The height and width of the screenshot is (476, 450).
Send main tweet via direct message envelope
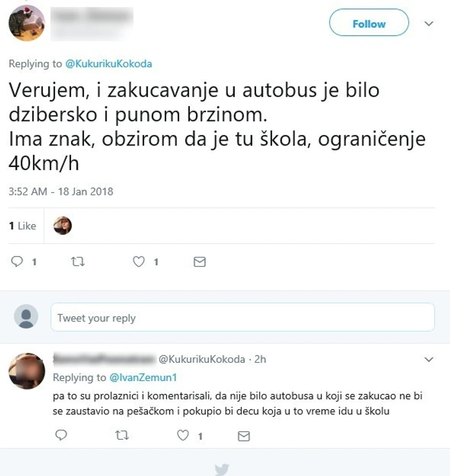coord(200,261)
